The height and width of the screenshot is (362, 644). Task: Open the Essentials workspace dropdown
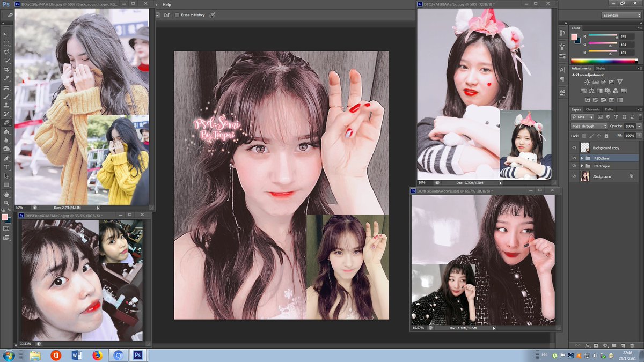[x=621, y=15]
